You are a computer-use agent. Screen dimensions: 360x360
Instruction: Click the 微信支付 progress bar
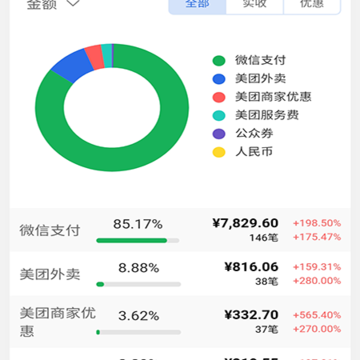138,240
